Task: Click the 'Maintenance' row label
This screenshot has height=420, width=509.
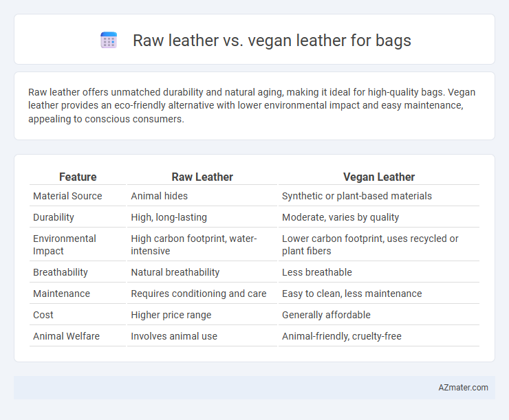Action: [x=61, y=294]
